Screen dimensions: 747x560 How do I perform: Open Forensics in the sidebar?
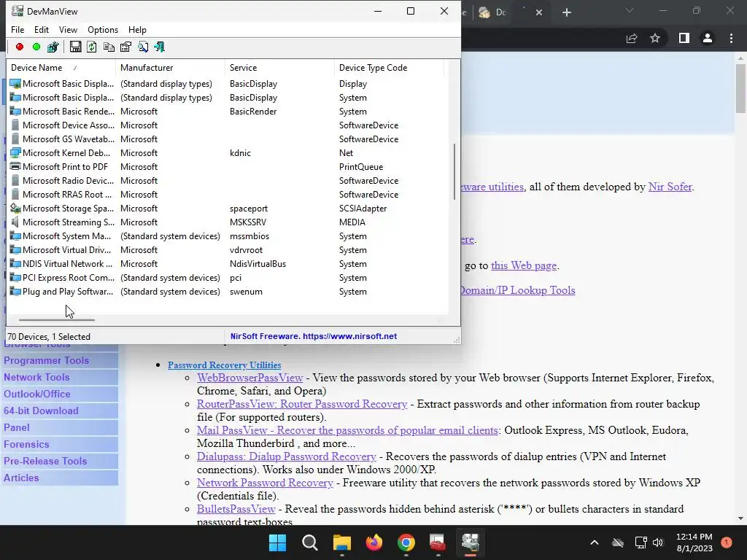click(x=27, y=444)
